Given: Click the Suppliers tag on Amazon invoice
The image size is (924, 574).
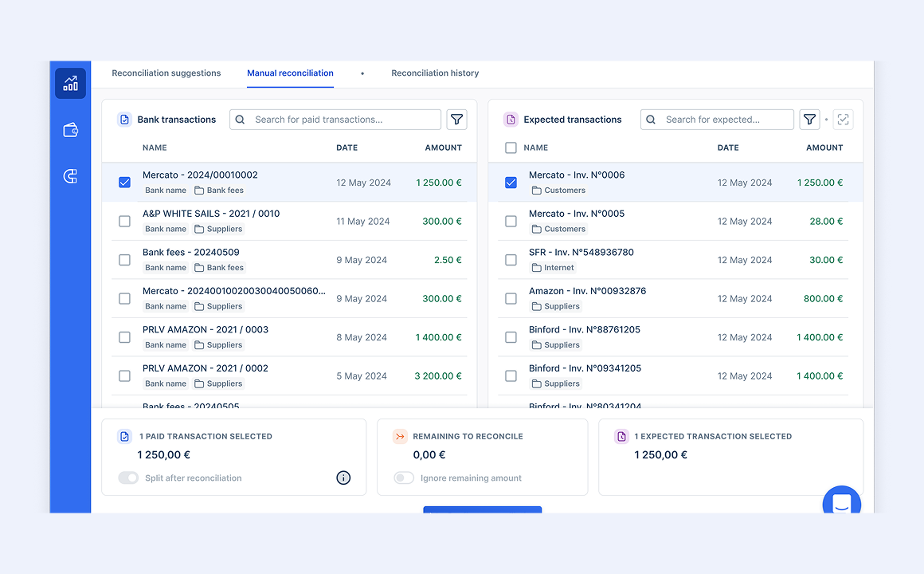Looking at the screenshot, I should (x=556, y=306).
